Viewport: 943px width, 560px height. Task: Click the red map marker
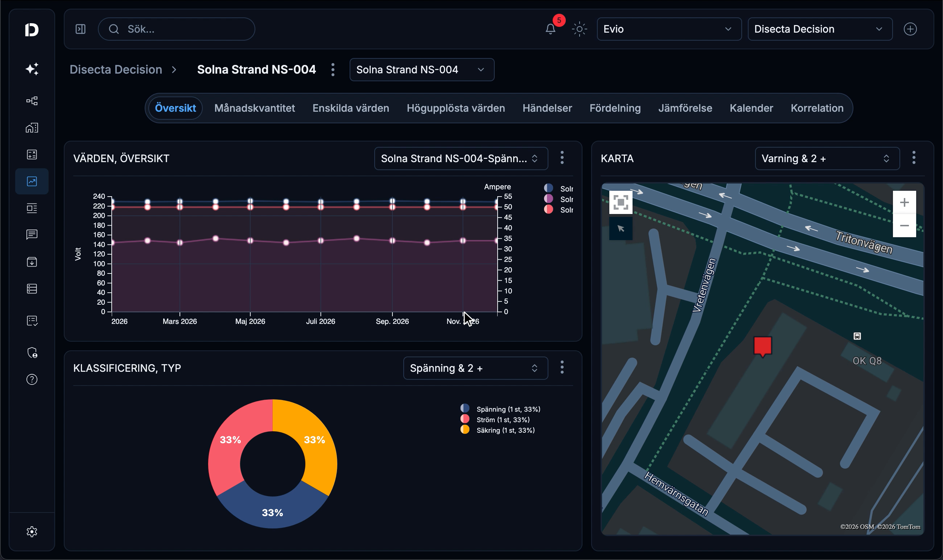tap(763, 346)
